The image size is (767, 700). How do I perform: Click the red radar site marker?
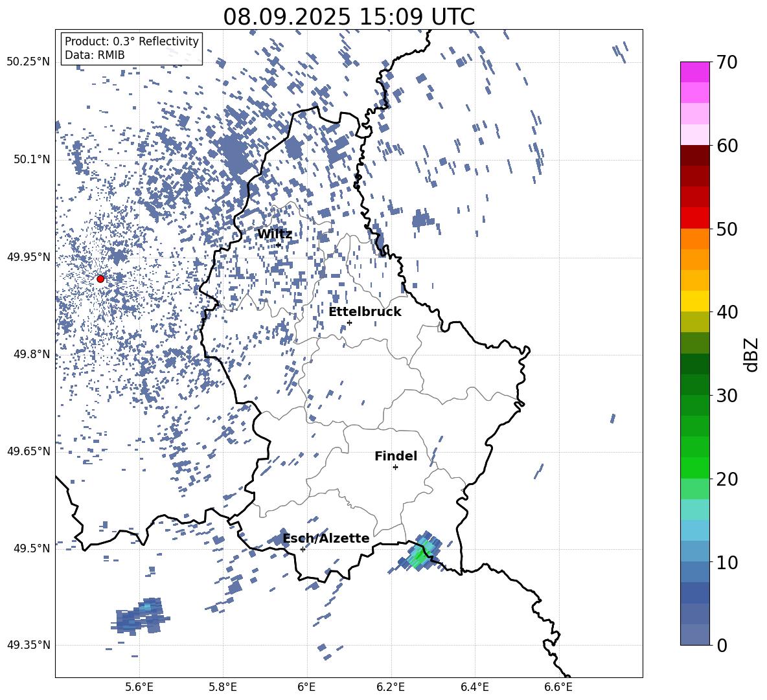[100, 279]
